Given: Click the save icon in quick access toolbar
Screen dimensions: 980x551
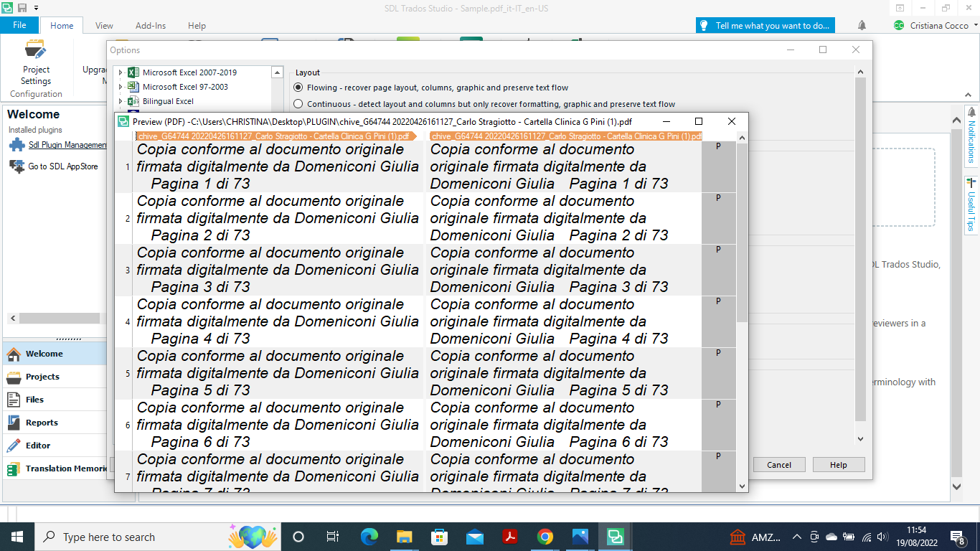Looking at the screenshot, I should [22, 8].
